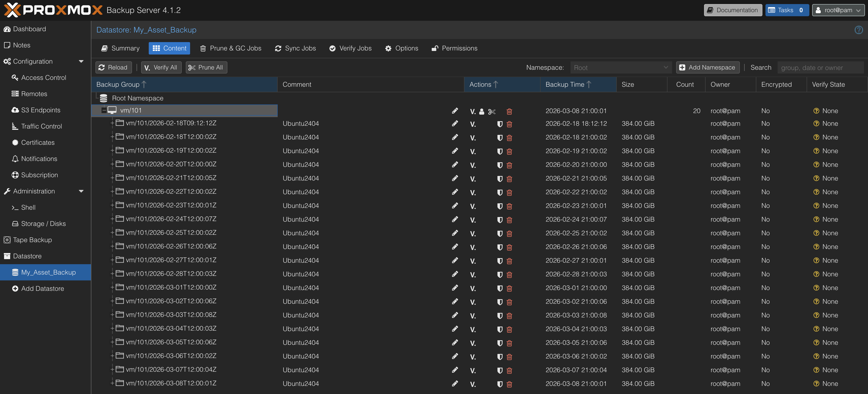Toggle protection shield on the 2026-03-08 snapshot
Viewport: 868px width, 394px height.
tap(500, 384)
